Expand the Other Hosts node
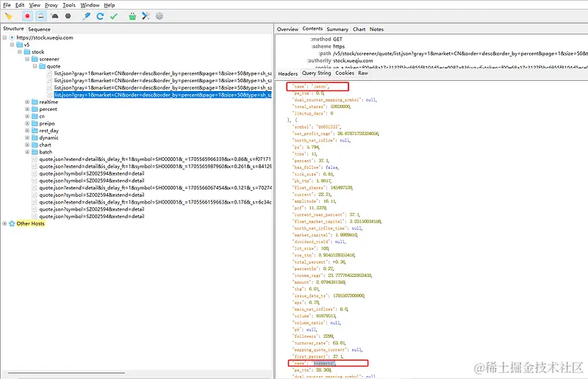This screenshot has height=379, width=588. coord(4,223)
